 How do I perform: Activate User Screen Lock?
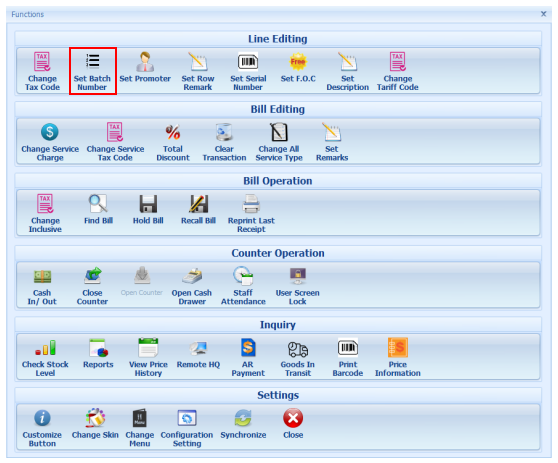[298, 286]
